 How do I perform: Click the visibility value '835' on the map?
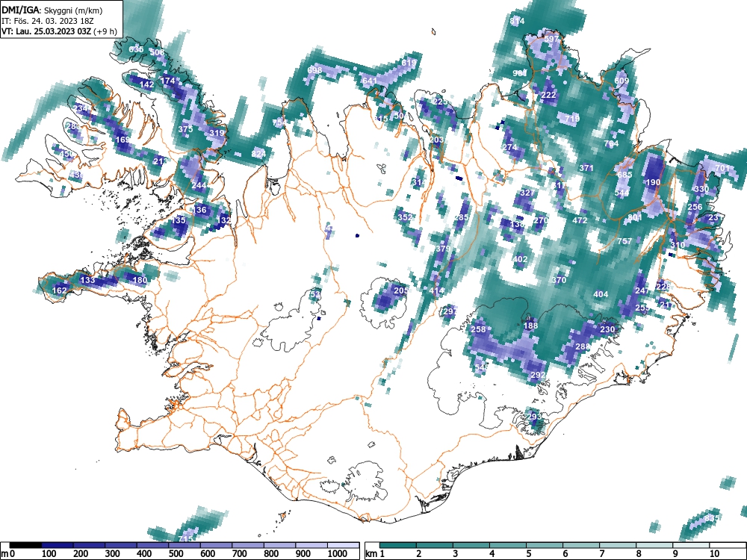[711, 518]
